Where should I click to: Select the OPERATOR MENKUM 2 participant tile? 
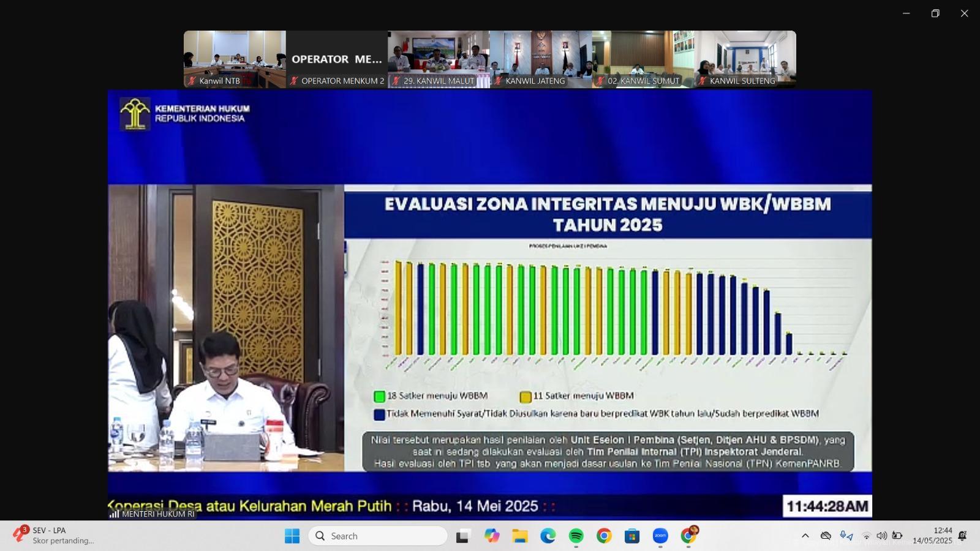pos(337,59)
